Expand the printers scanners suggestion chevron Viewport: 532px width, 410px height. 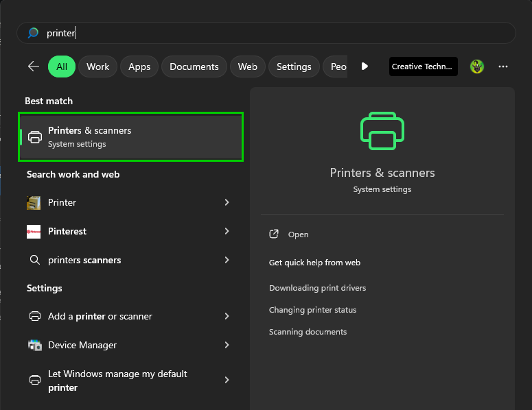(227, 260)
